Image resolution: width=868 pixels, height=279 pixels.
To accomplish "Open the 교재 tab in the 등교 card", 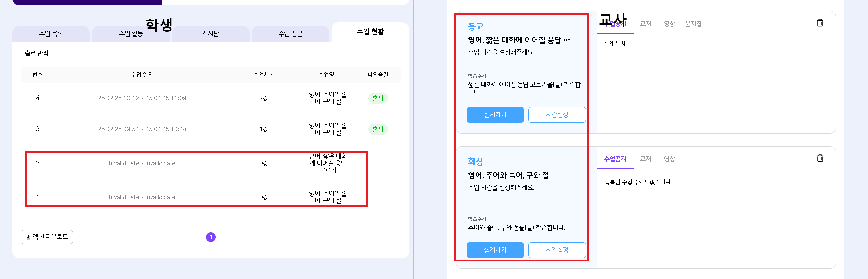I will 645,24.
